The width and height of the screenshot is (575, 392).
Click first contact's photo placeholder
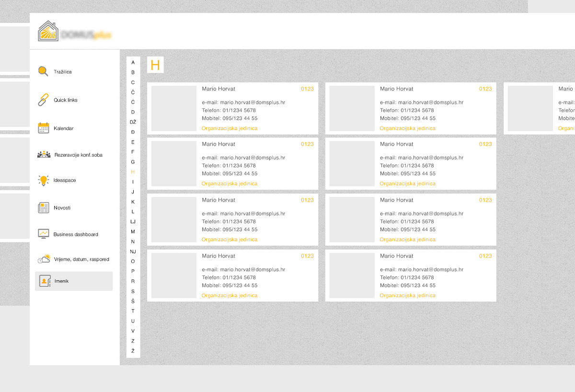(x=174, y=108)
